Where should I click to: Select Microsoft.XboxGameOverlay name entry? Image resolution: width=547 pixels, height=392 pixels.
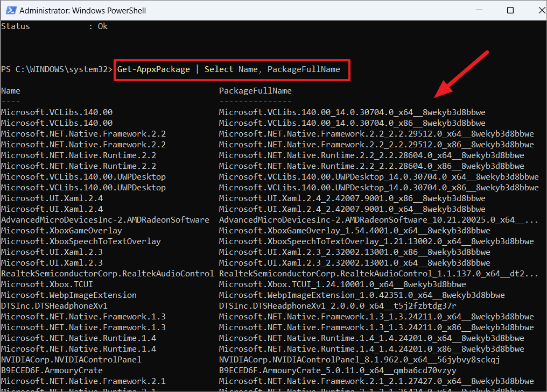tap(61, 231)
